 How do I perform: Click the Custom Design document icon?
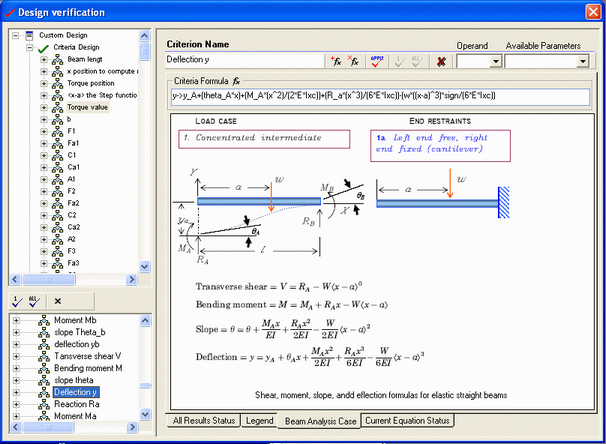click(29, 36)
